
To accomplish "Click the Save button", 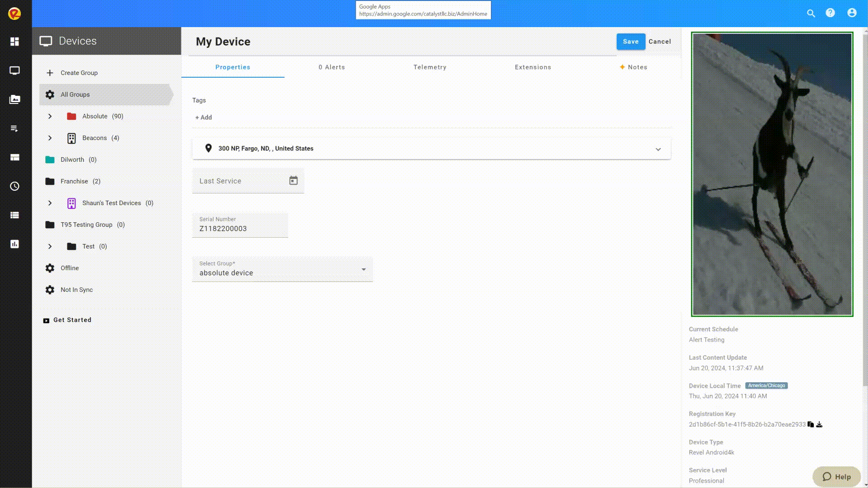I will point(631,42).
